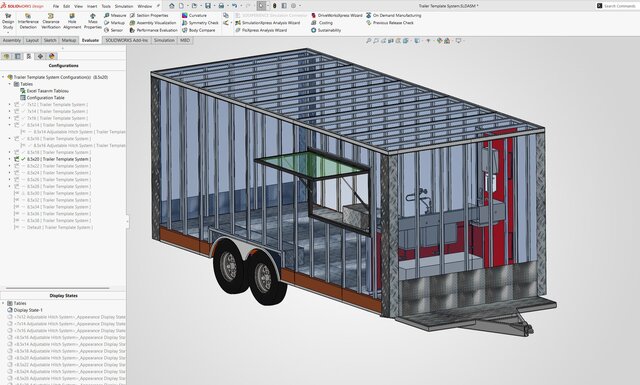Click the Home icon in quick access toolbar

pos(172,6)
